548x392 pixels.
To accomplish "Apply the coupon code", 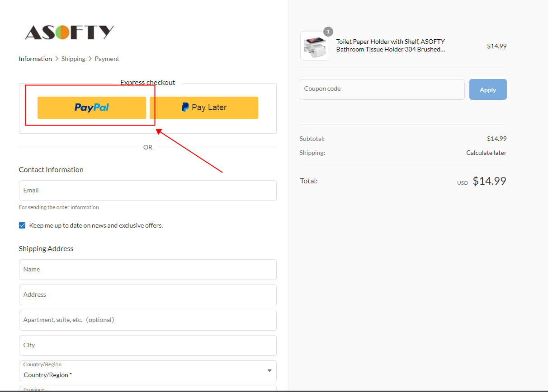I will pyautogui.click(x=488, y=89).
